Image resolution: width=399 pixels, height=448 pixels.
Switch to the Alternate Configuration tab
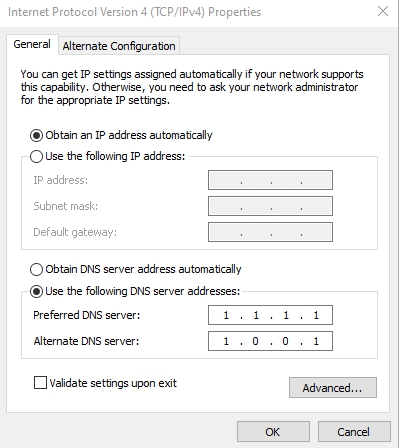click(x=119, y=46)
